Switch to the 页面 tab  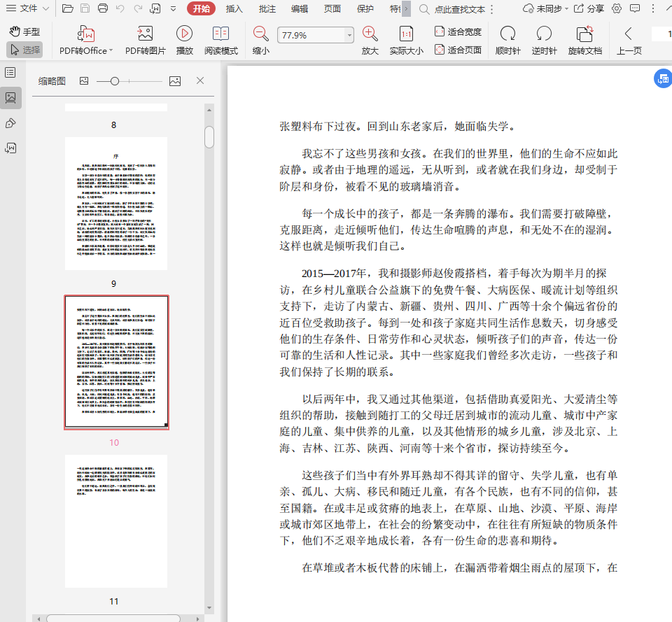[x=332, y=8]
